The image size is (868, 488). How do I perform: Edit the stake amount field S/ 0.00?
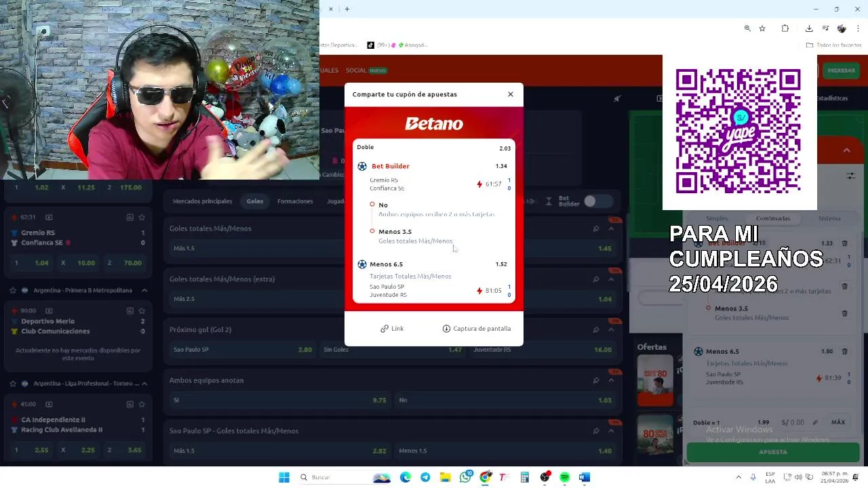(800, 422)
